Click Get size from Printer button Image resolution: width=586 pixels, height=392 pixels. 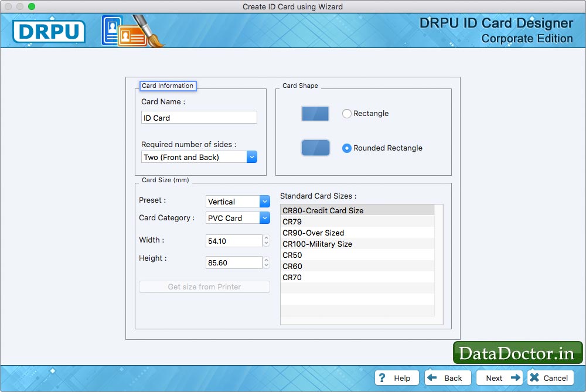coord(205,287)
